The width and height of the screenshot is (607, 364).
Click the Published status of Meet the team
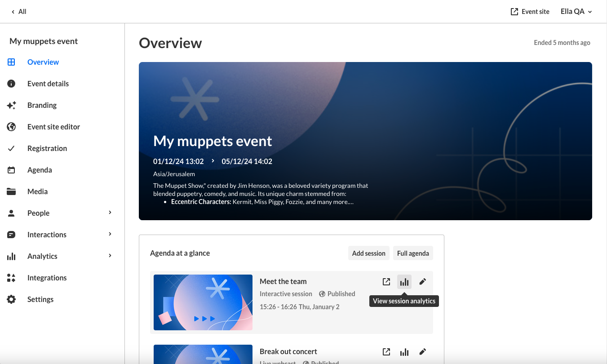tap(337, 294)
